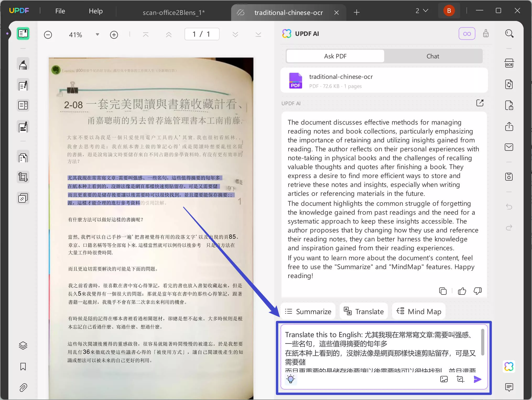Switch to the Chat tab

[x=433, y=56]
